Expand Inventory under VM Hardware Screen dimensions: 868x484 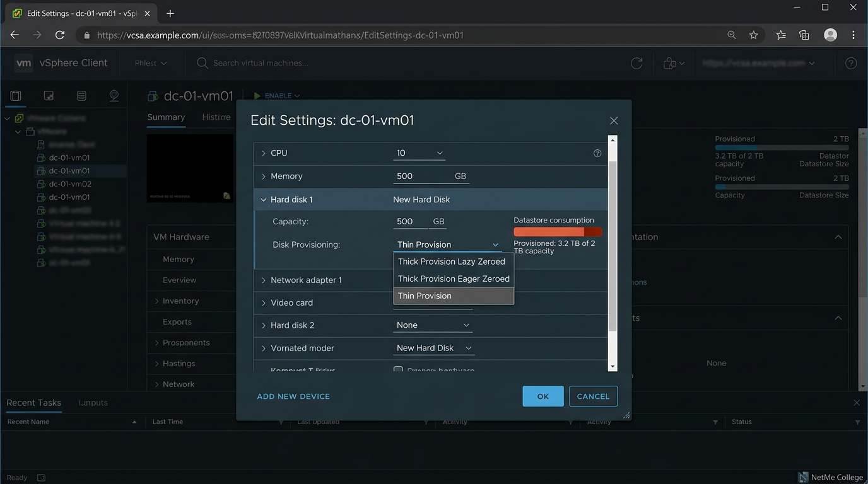(156, 301)
